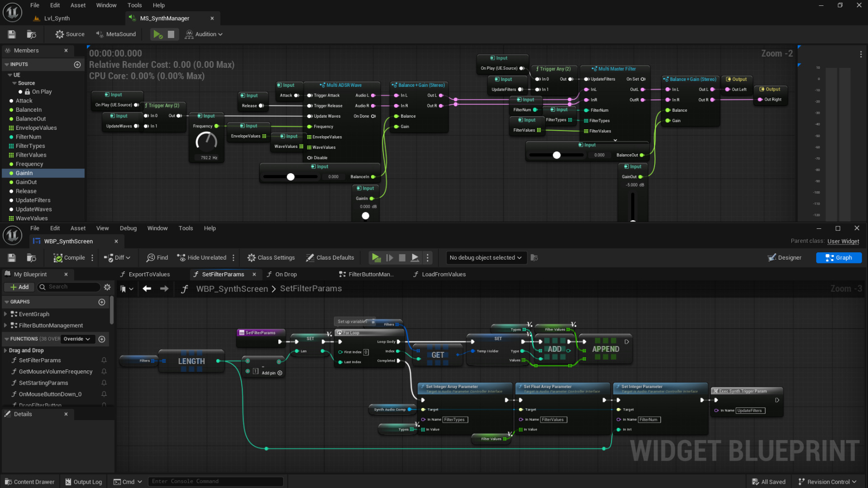Open the Tools menu in the MetaSound editor

[135, 5]
